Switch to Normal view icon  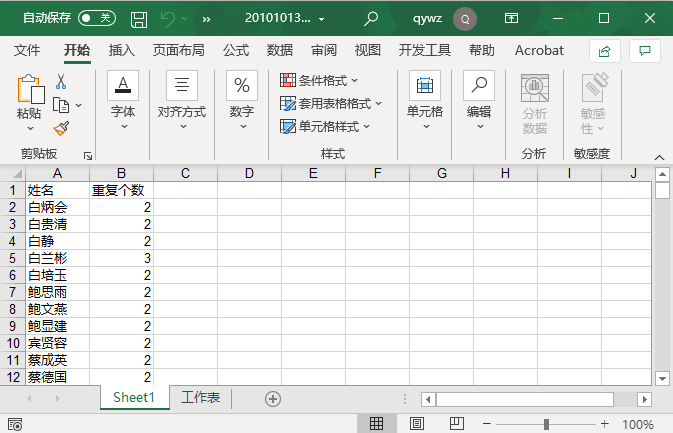[x=376, y=424]
